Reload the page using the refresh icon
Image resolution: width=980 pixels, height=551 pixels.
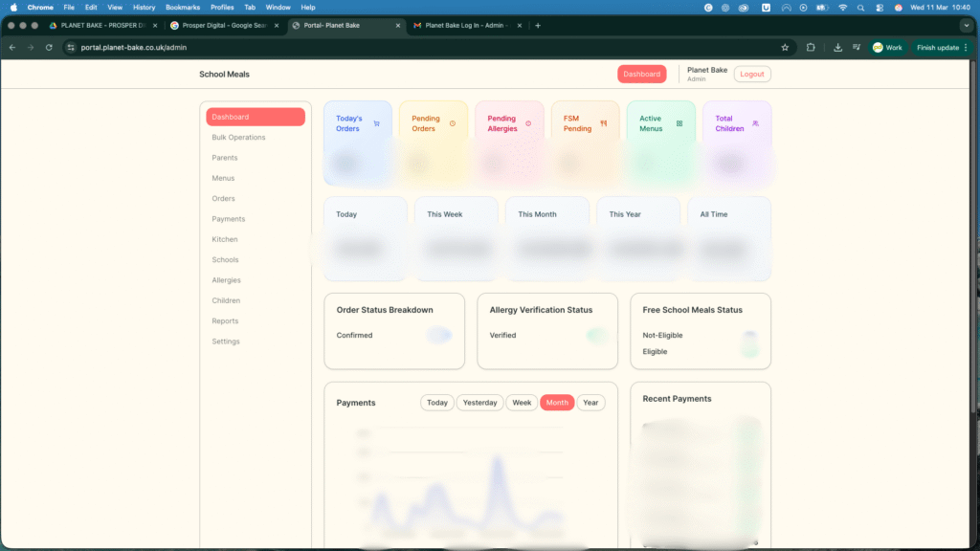[x=49, y=47]
